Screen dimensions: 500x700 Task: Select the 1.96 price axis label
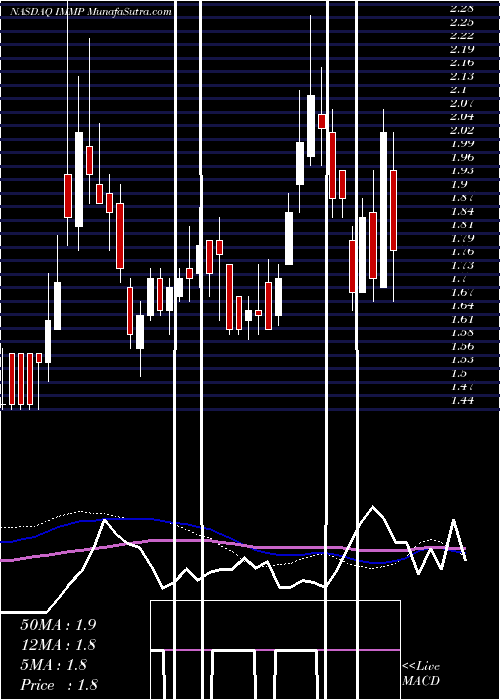[x=462, y=157]
